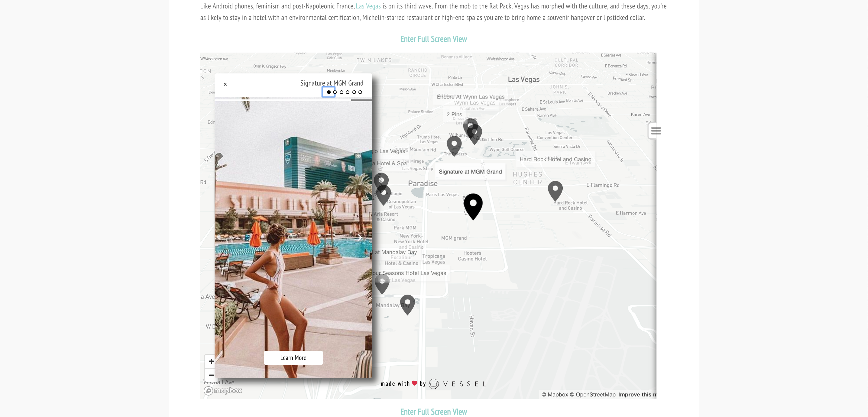Click Enter Full Screen View top link
Screen dimensions: 868x417
pos(434,39)
